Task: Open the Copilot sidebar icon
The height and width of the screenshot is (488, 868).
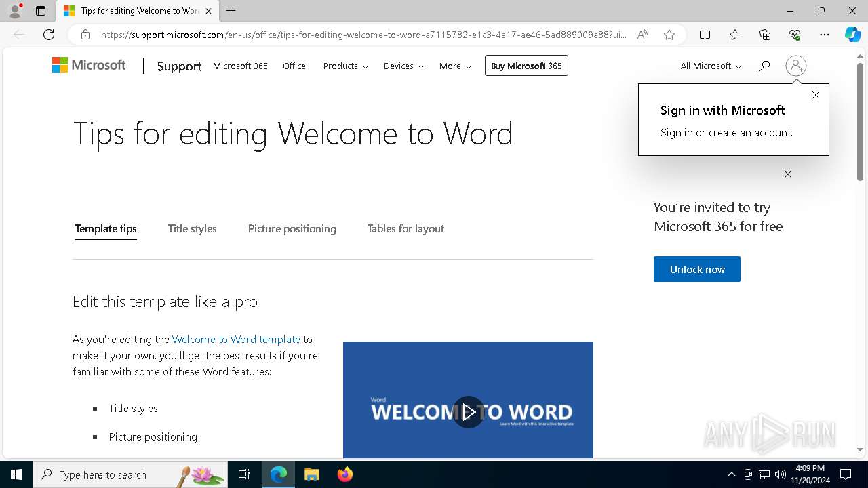Action: [852, 35]
